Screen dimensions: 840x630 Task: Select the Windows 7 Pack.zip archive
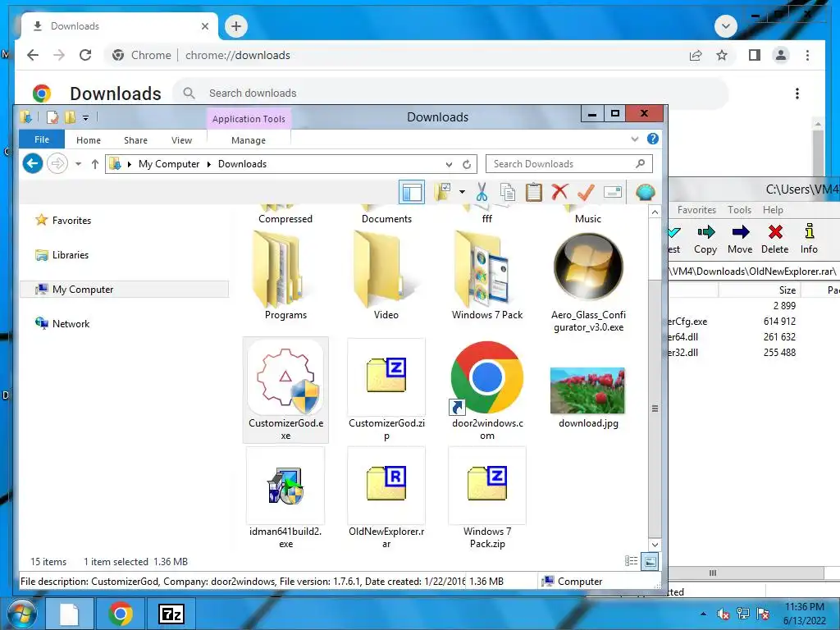pyautogui.click(x=487, y=498)
